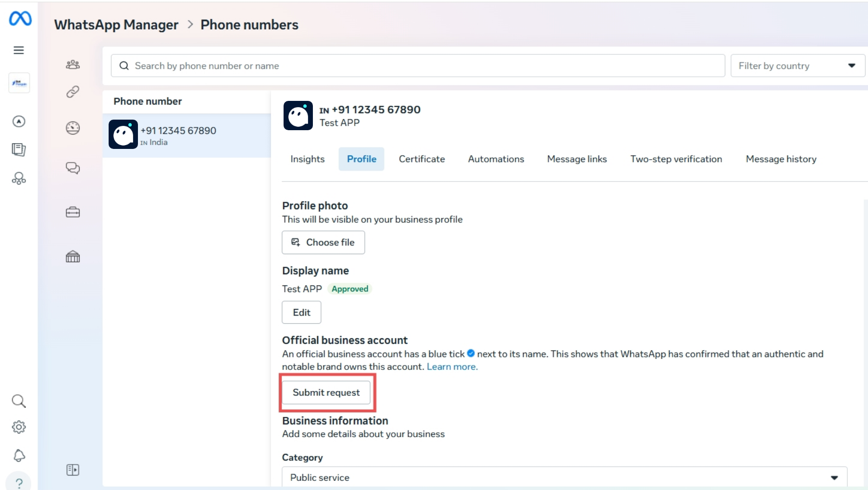Switch to the Insights tab
Image resolution: width=868 pixels, height=490 pixels.
coord(308,159)
